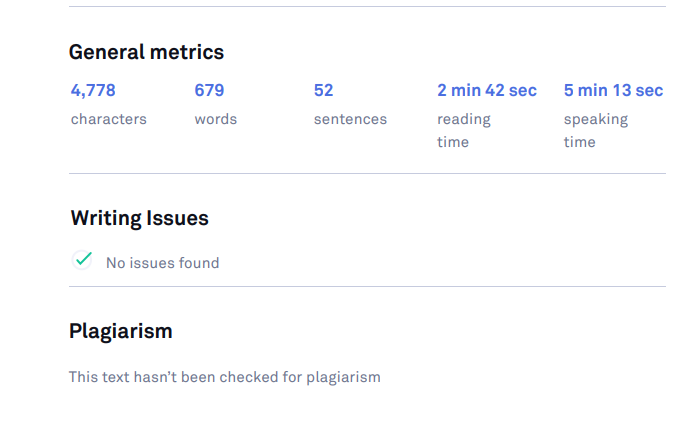
Task: Click the 4,778 characters count
Action: pos(93,91)
